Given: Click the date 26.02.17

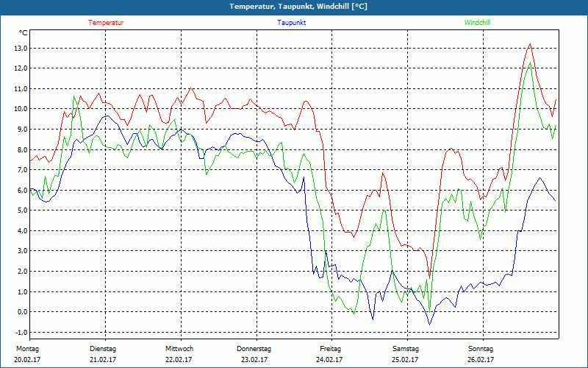Looking at the screenshot, I should [481, 360].
